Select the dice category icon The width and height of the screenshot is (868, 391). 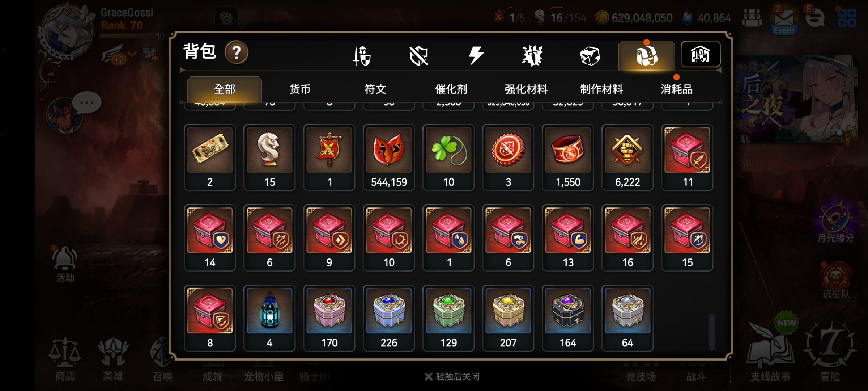(590, 56)
